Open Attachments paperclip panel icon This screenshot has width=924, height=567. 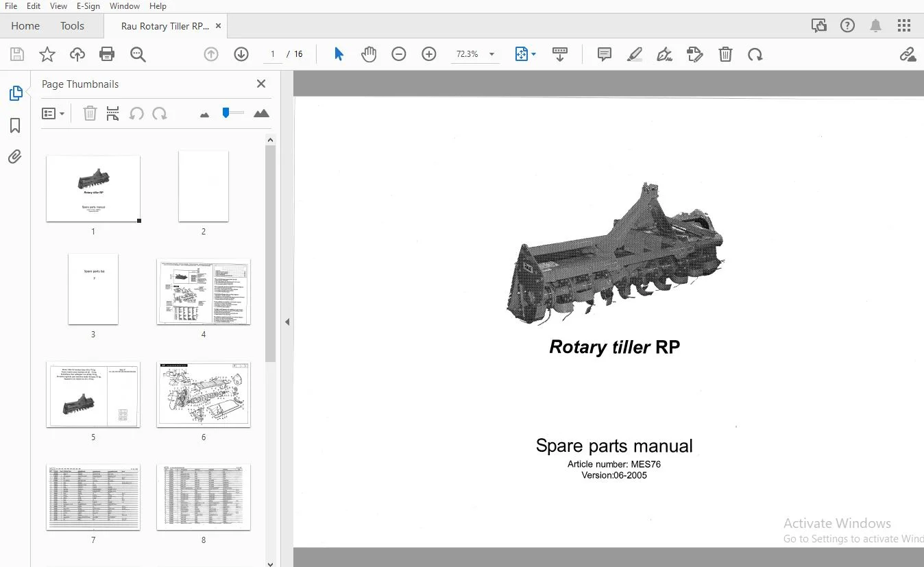pyautogui.click(x=15, y=157)
